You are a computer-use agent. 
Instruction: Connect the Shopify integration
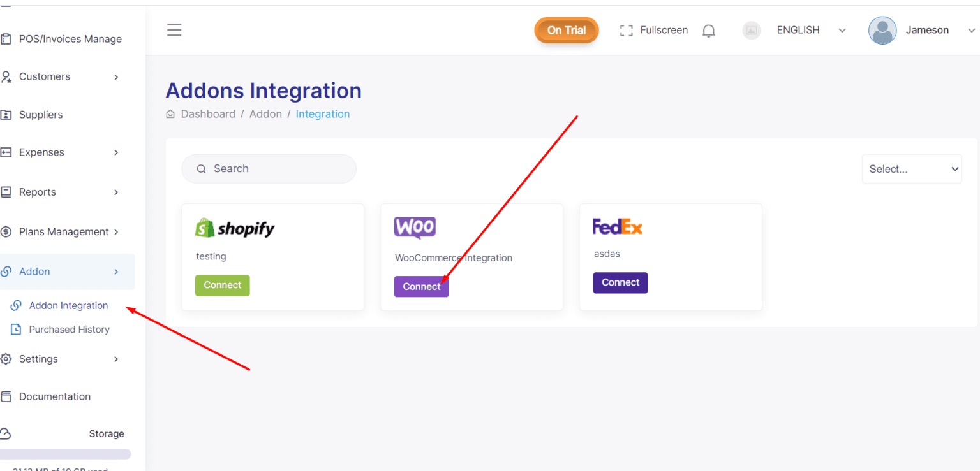coord(223,286)
